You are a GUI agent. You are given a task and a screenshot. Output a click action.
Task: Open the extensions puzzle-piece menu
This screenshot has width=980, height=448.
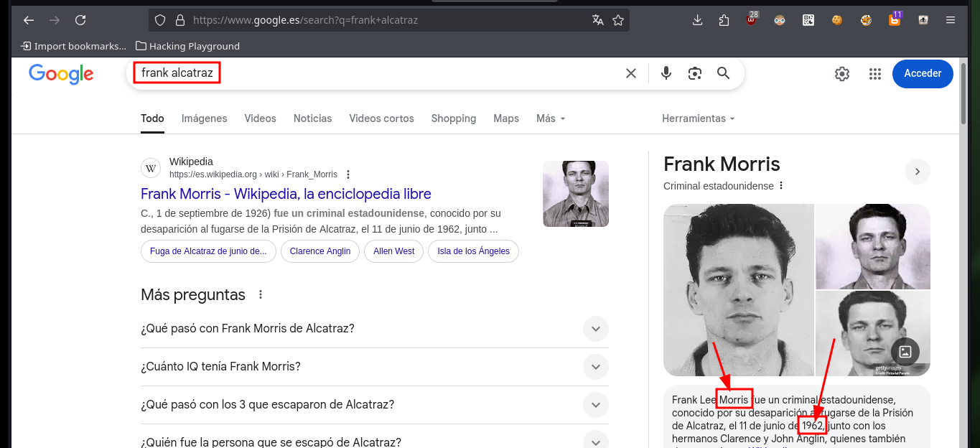point(724,20)
